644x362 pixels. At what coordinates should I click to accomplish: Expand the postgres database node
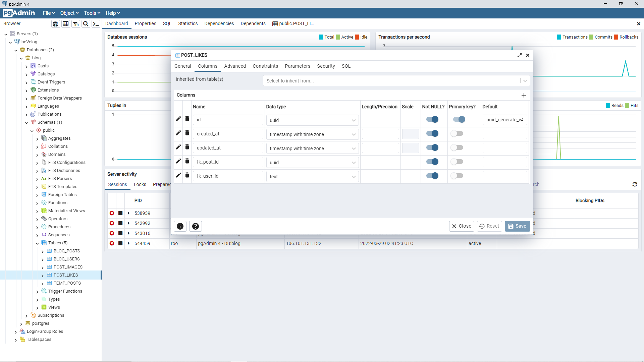point(21,324)
